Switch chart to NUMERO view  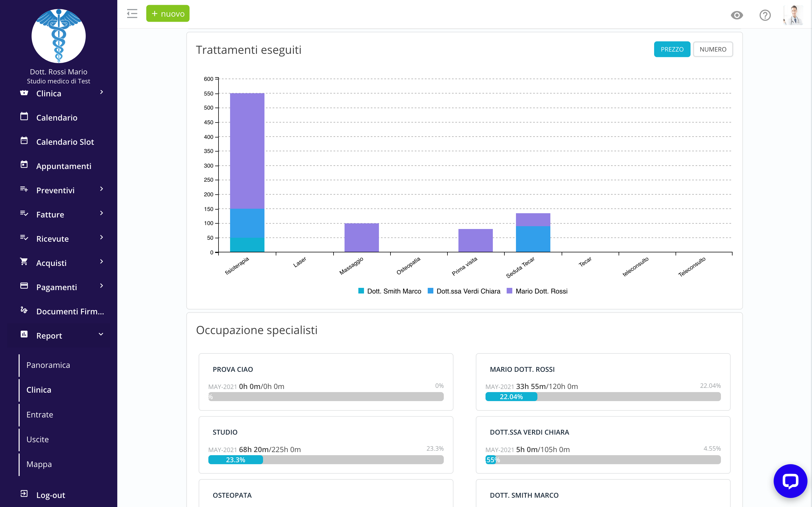(713, 49)
